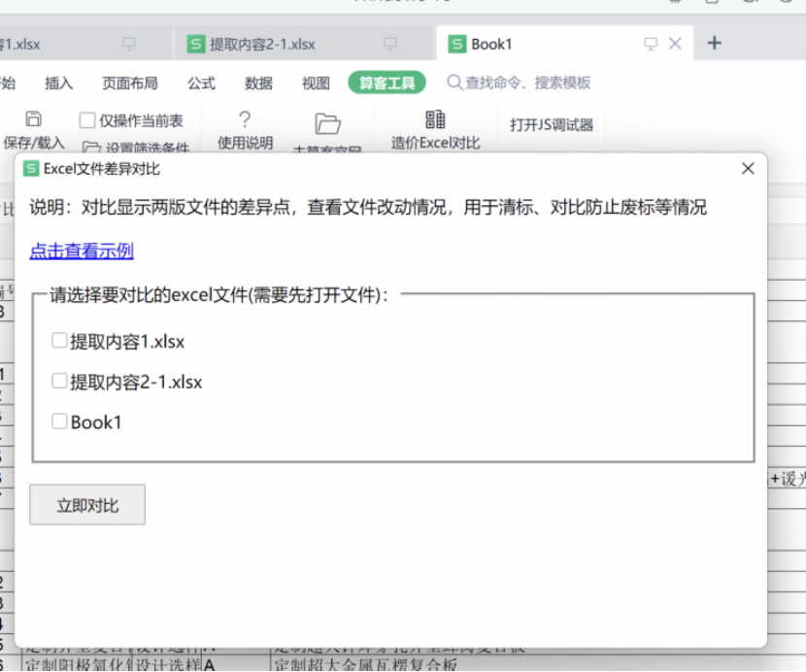806x672 pixels.
Task: Click search magnifier icon beside 查找命令
Action: tap(453, 84)
